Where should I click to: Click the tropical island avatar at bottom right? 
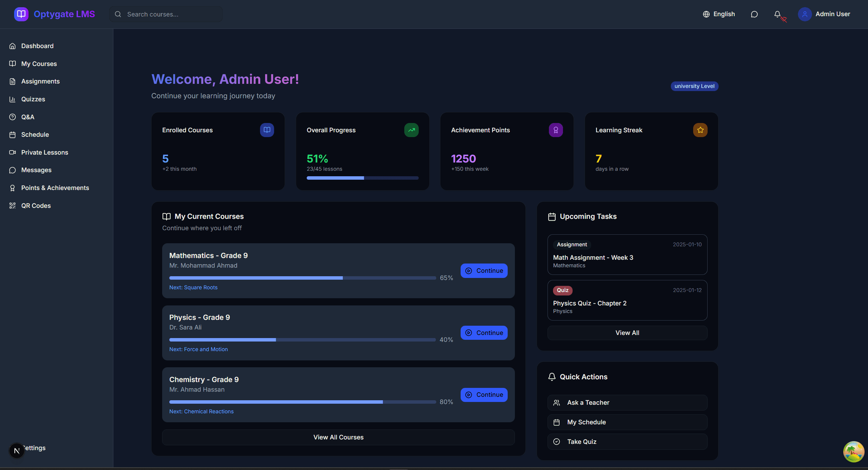(x=854, y=451)
